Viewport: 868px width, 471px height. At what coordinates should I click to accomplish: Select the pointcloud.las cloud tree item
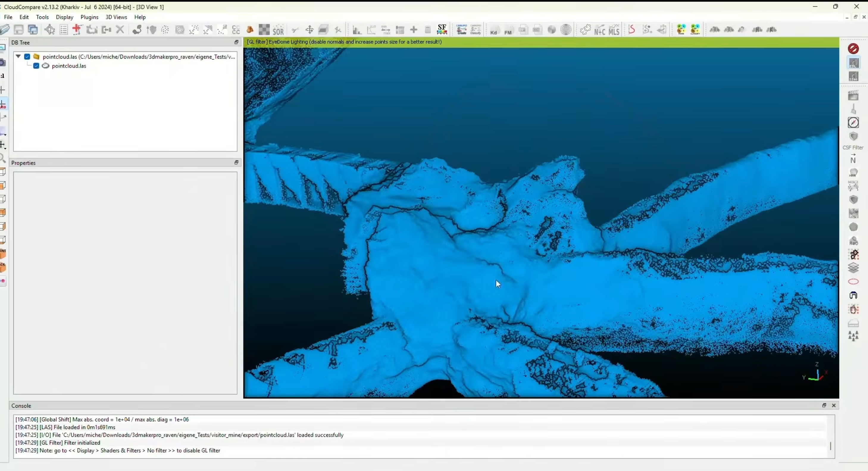69,66
